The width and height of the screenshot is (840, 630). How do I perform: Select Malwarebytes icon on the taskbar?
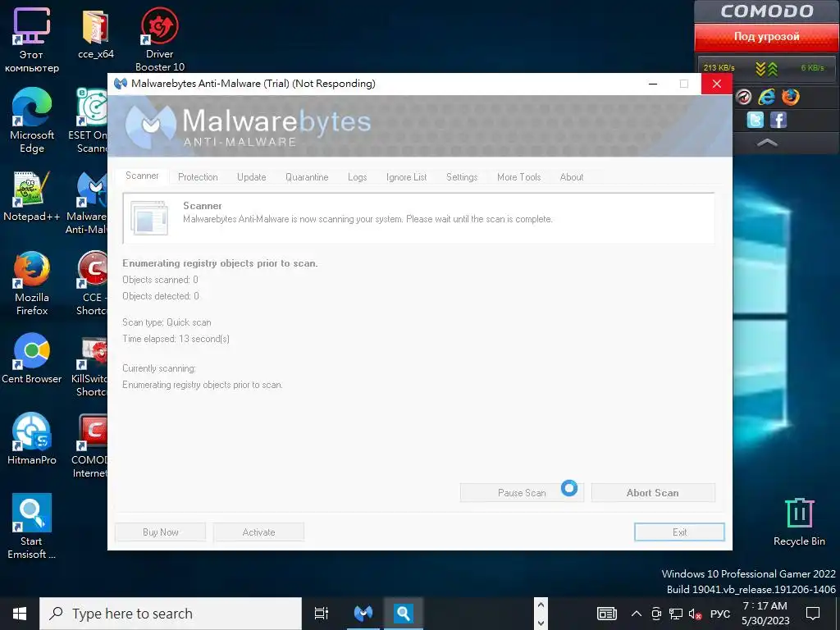363,614
